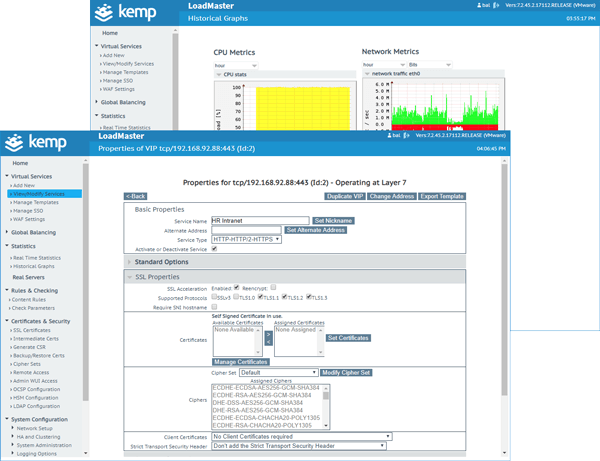This screenshot has height=461, width=600.
Task: Click the user icon beside bal in the front header
Action: 390,135
